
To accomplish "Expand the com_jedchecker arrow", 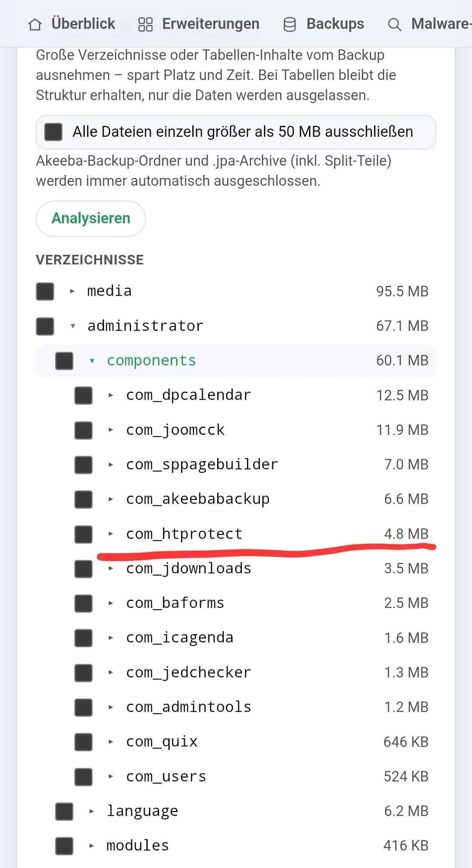I will [x=111, y=672].
